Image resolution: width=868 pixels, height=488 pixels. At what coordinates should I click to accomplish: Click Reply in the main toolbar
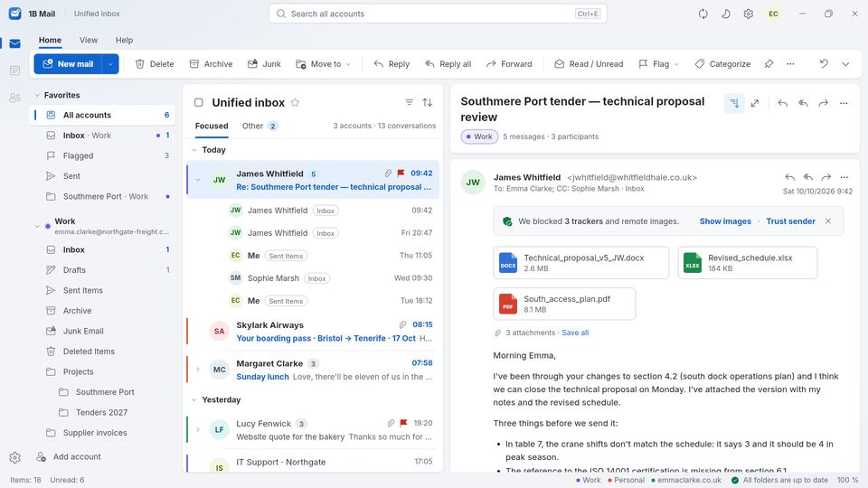pos(392,64)
